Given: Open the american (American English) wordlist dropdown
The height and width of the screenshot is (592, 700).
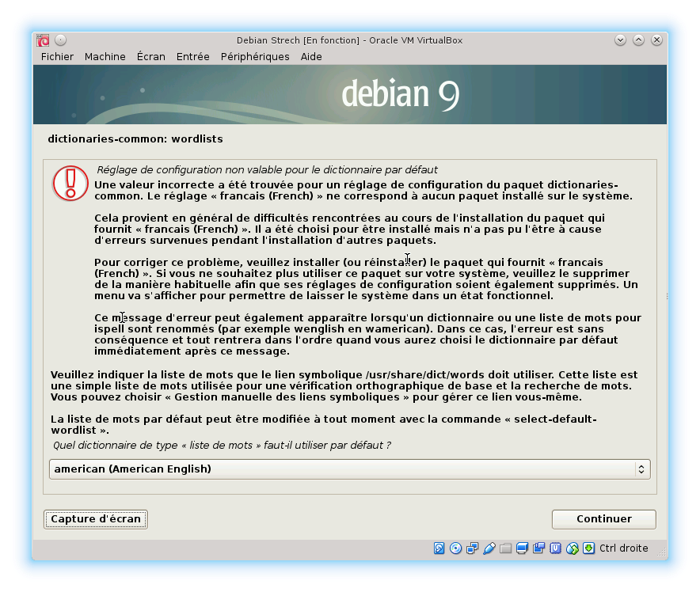Looking at the screenshot, I should coord(349,469).
